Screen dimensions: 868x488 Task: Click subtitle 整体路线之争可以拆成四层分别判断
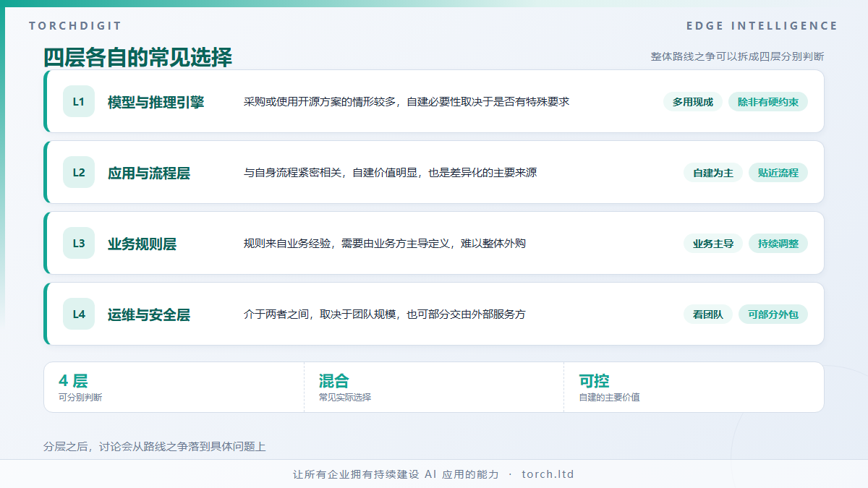(737, 56)
